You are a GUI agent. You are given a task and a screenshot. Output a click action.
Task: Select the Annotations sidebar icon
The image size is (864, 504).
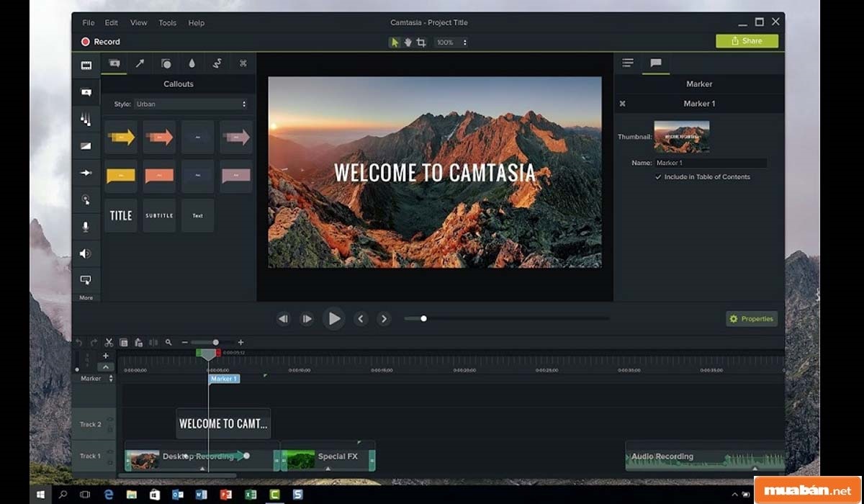pos(86,92)
